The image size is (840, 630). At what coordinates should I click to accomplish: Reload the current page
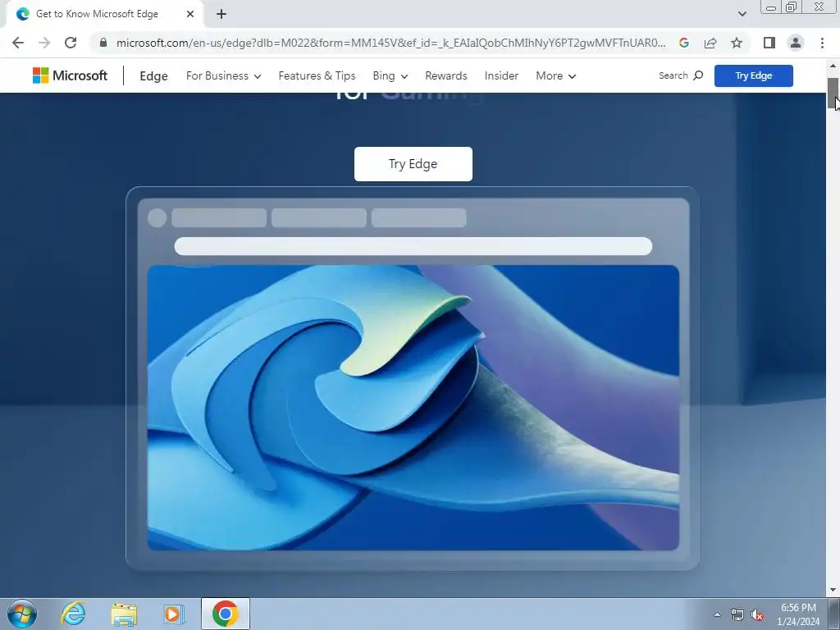pos(71,43)
